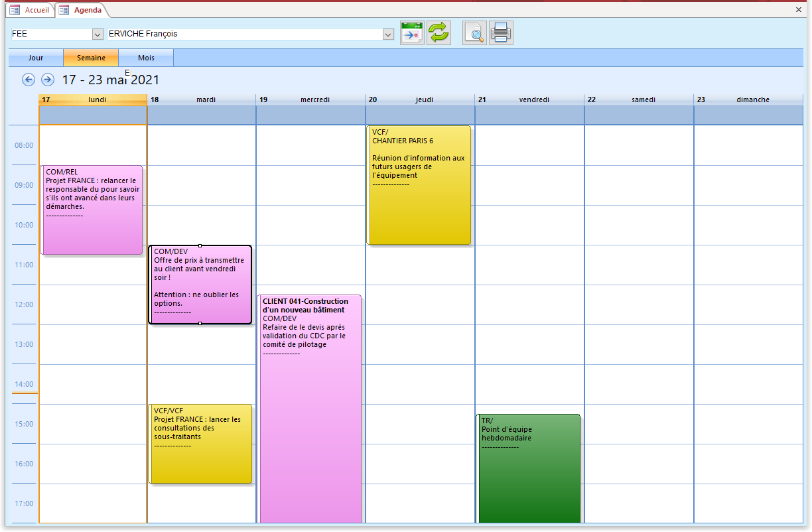Switch to the Accueil tab
The height and width of the screenshot is (532, 812).
(30, 10)
